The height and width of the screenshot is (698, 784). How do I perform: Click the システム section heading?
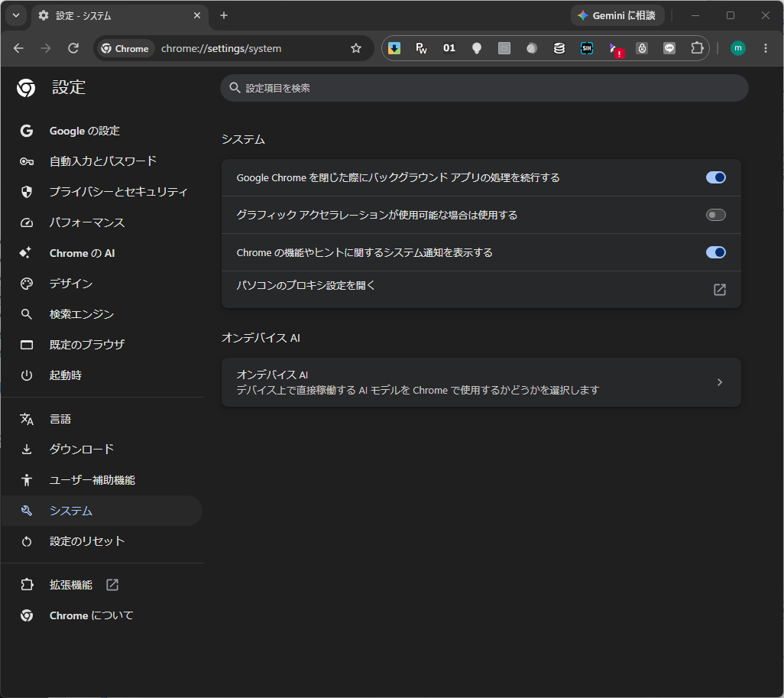click(243, 140)
